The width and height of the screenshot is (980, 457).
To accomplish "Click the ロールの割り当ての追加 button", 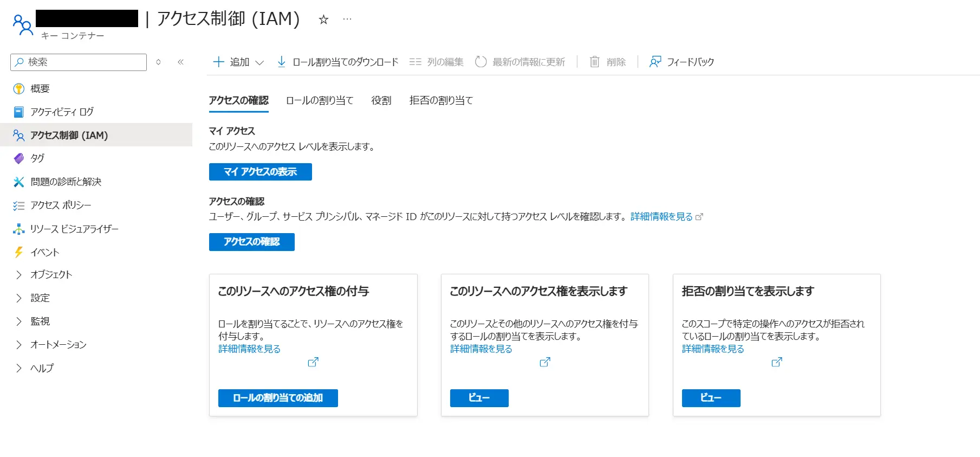I will coord(278,398).
